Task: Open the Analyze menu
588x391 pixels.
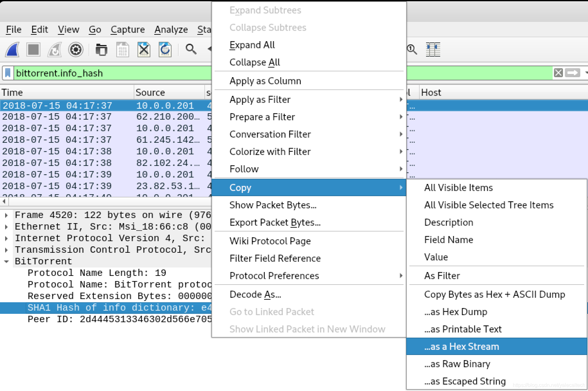Action: point(171,30)
